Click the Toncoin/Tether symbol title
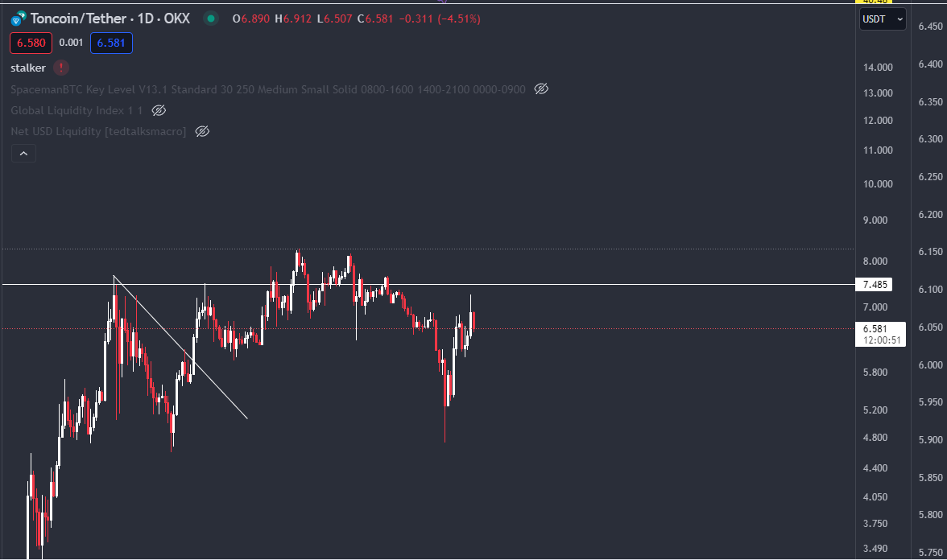The height and width of the screenshot is (560, 947). (110, 18)
